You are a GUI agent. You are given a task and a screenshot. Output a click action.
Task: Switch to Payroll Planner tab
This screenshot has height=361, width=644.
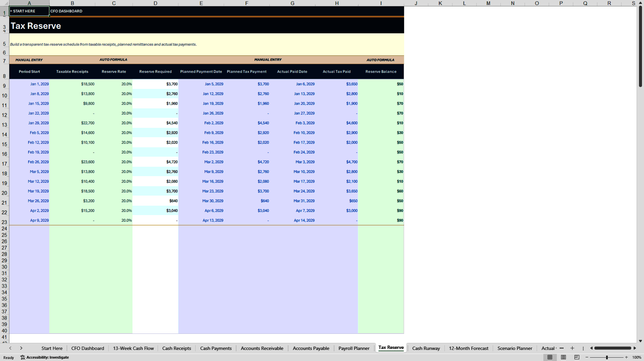click(x=354, y=348)
